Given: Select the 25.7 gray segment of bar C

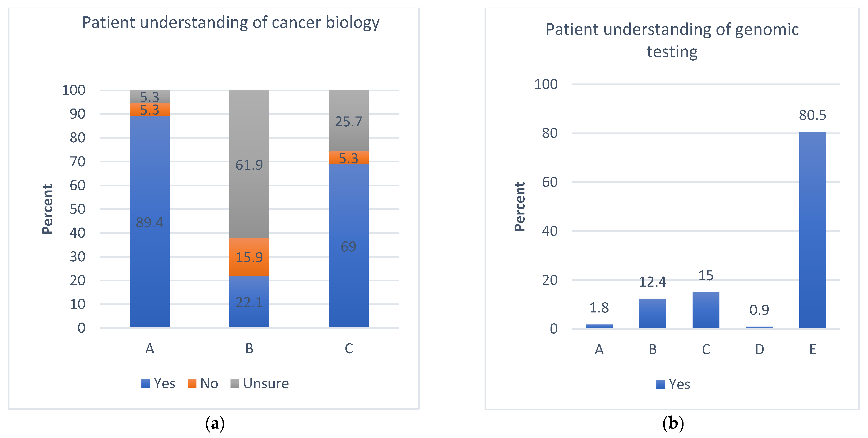Looking at the screenshot, I should 348,121.
